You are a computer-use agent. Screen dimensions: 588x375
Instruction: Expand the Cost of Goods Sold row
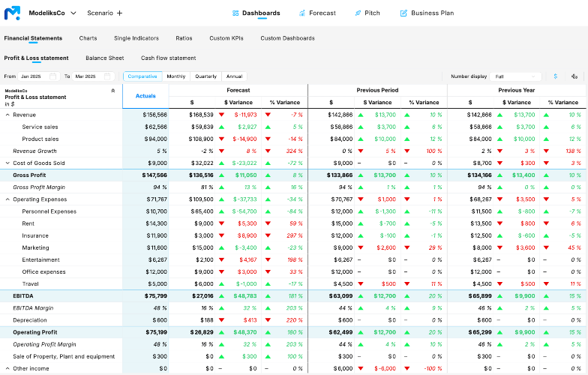[x=7, y=163]
